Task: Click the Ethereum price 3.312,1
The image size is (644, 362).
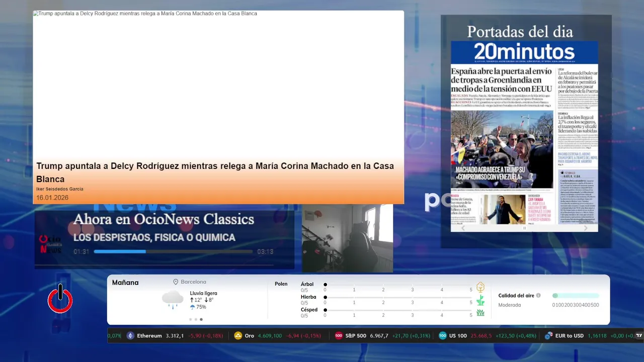Action: [175, 336]
